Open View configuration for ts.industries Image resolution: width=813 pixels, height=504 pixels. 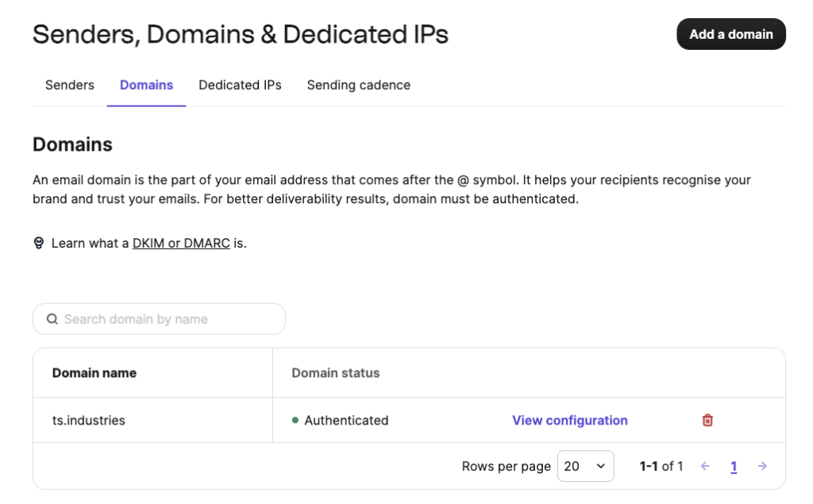pos(569,421)
